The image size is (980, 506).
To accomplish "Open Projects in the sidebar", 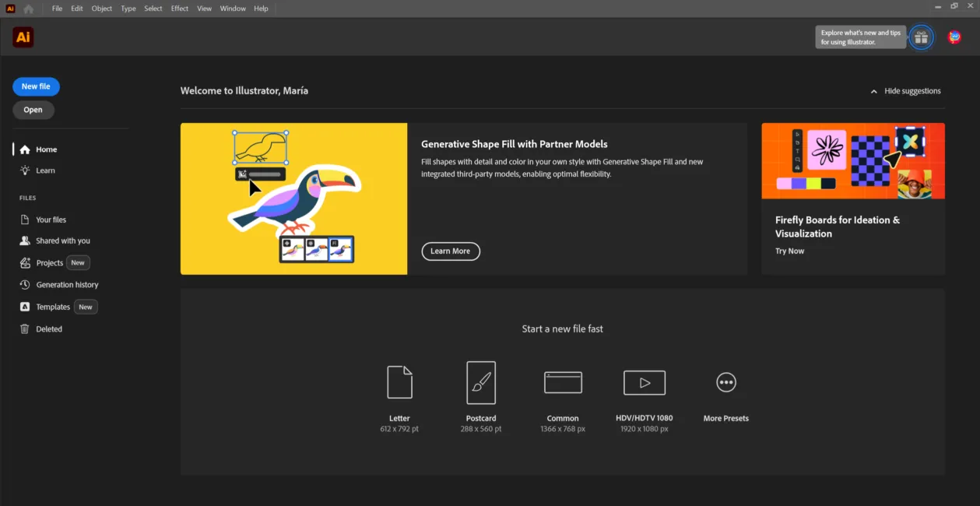I will 49,263.
